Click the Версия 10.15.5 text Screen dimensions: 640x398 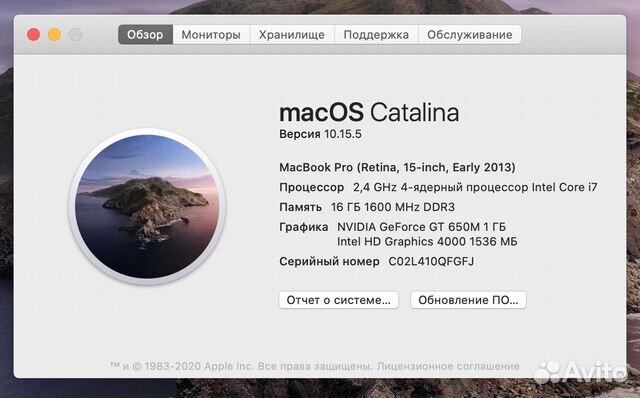(320, 134)
